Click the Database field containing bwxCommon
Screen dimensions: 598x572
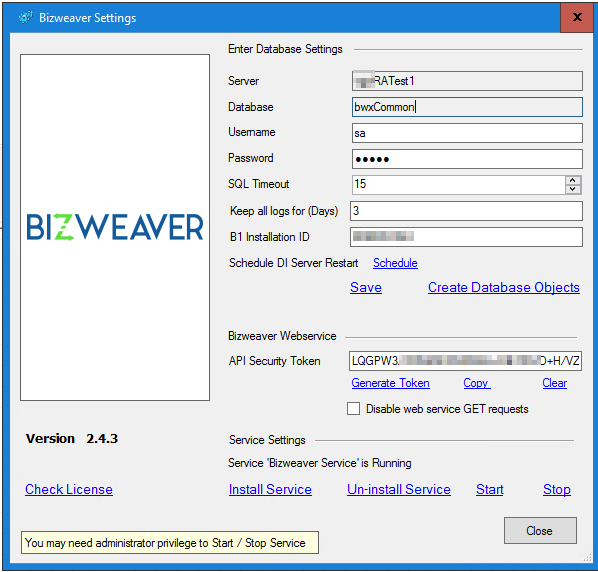467,107
